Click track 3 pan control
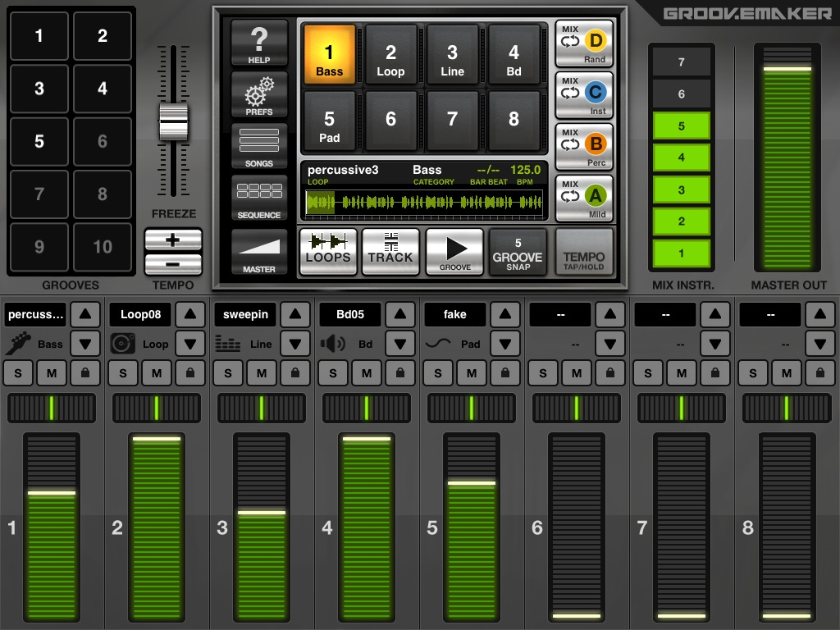840x630 pixels. (x=262, y=409)
